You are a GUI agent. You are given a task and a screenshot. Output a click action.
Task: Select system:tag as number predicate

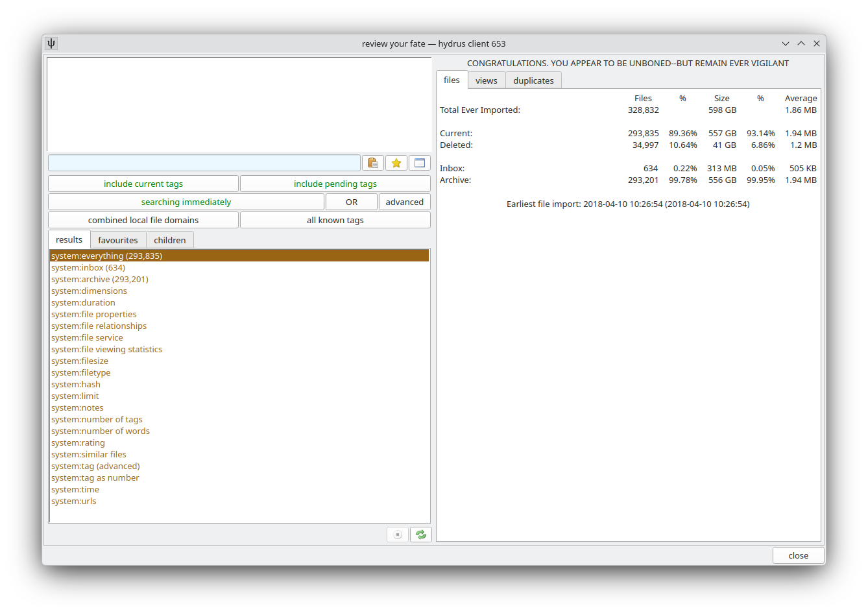click(x=239, y=477)
